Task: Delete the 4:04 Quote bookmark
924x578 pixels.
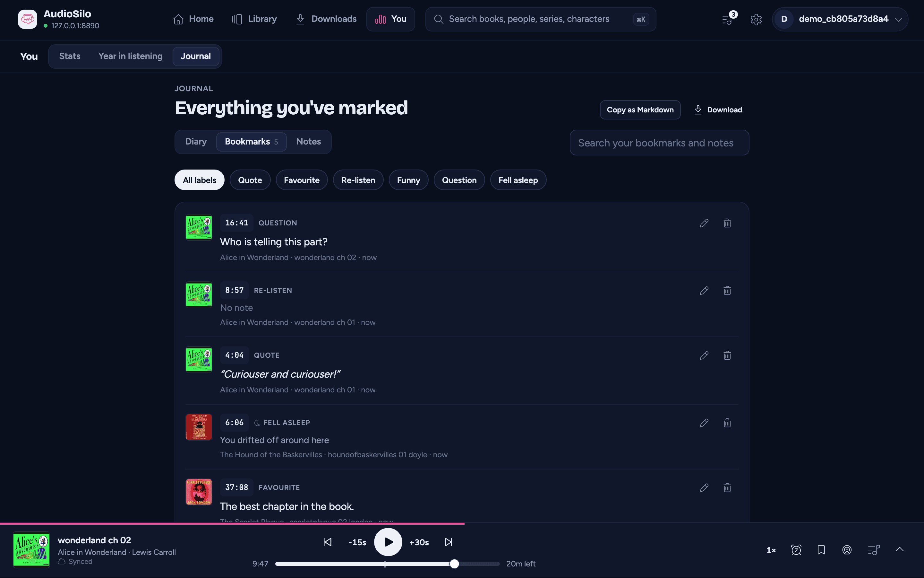Action: pos(727,355)
